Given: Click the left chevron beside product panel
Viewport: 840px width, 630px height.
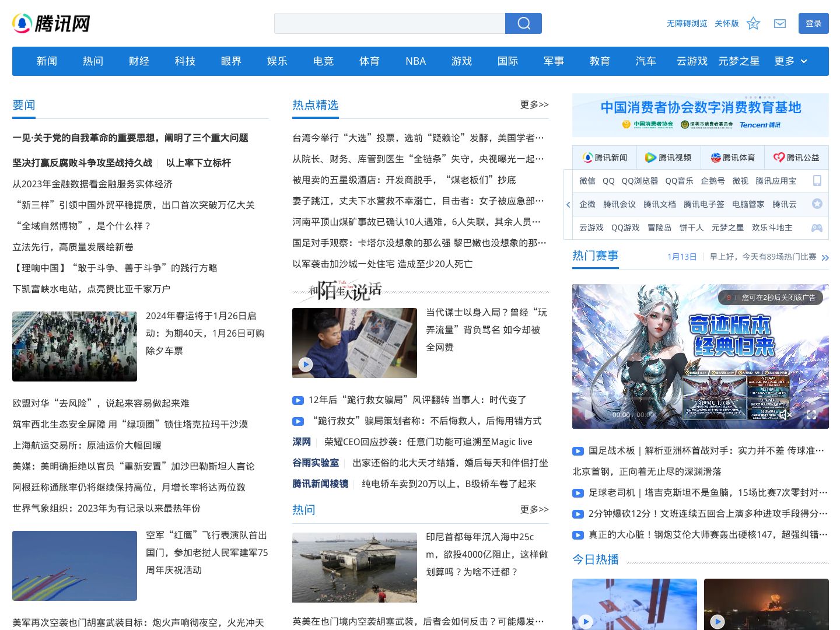Looking at the screenshot, I should click(x=568, y=204).
